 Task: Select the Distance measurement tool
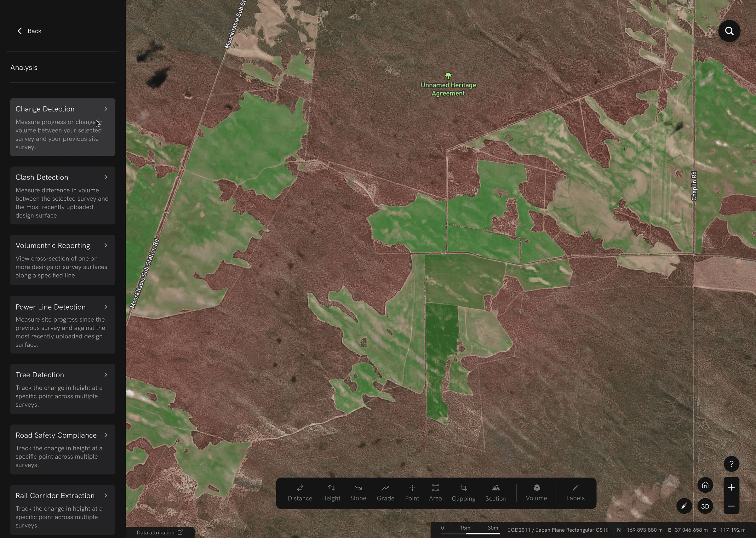point(300,493)
